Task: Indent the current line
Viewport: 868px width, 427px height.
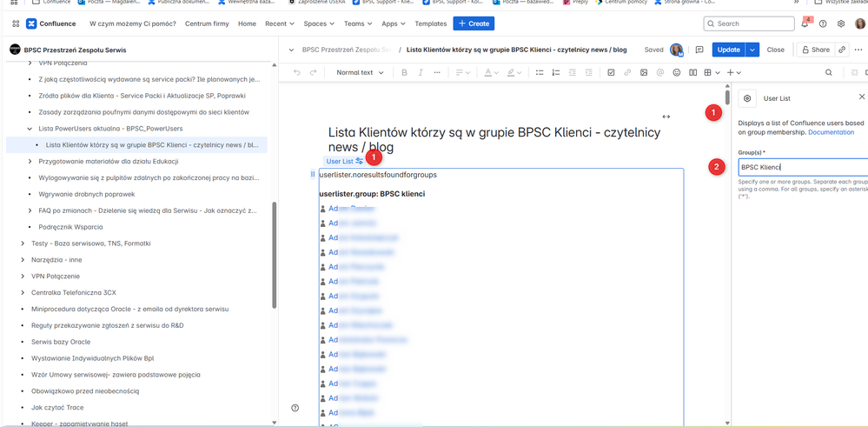Action: pyautogui.click(x=588, y=72)
